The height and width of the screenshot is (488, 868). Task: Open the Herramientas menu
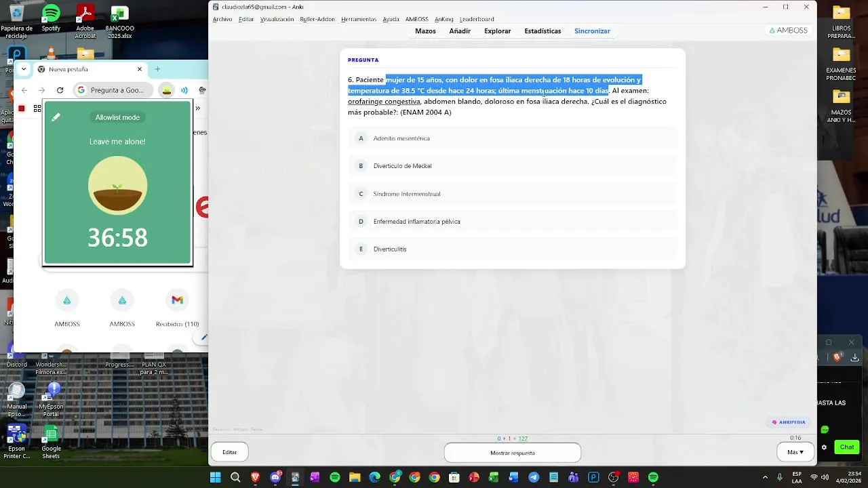point(359,19)
